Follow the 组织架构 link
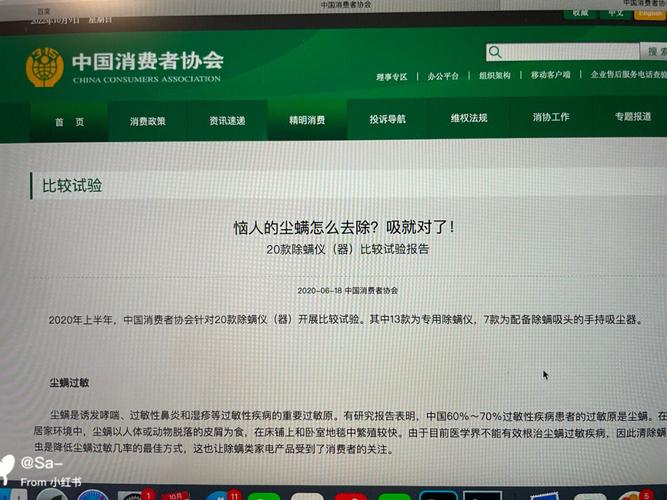 (494, 76)
